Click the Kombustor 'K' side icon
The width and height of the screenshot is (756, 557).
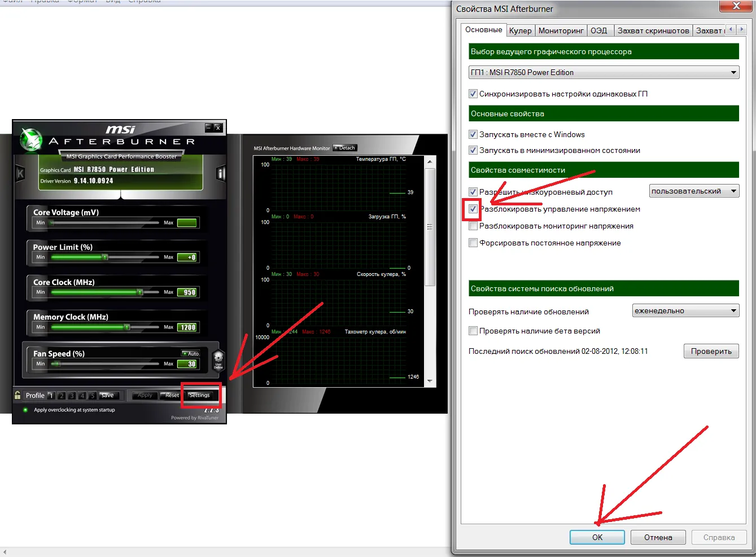coord(20,173)
